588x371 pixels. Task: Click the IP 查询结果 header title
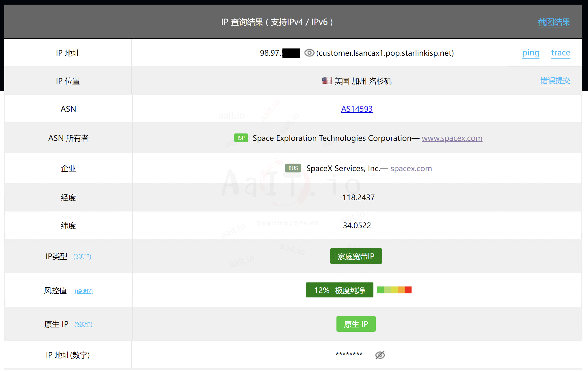click(277, 22)
